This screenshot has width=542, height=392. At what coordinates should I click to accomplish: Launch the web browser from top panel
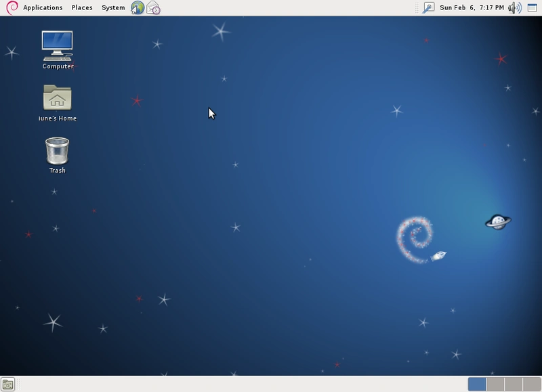tap(138, 7)
